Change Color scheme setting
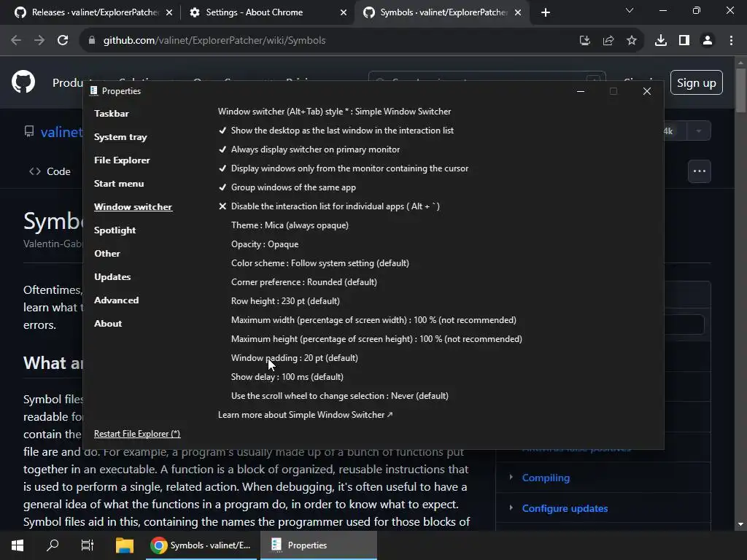The width and height of the screenshot is (747, 560). click(320, 263)
